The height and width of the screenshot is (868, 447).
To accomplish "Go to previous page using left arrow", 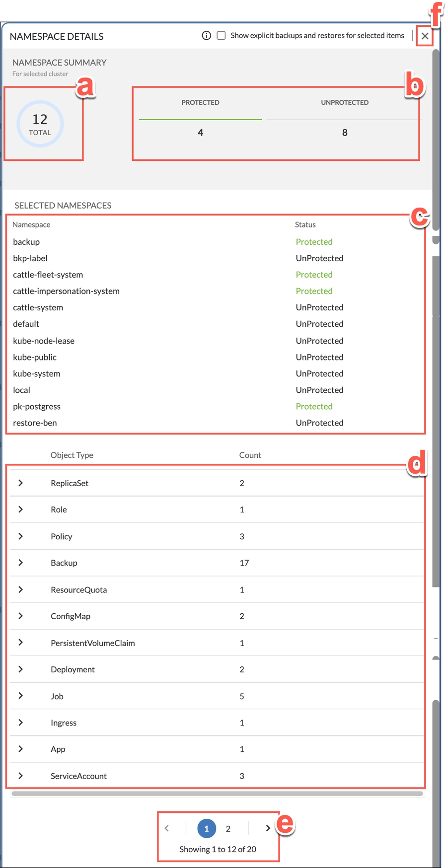I will coord(167,828).
